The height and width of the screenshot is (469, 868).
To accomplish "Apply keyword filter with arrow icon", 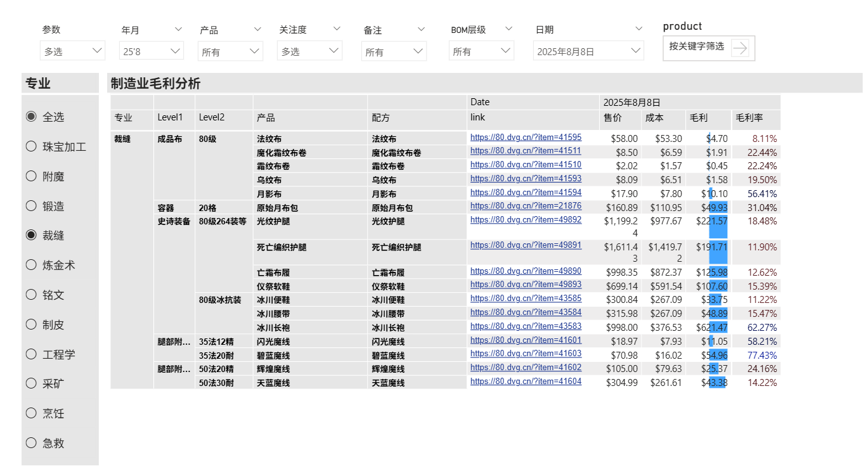I will [740, 48].
